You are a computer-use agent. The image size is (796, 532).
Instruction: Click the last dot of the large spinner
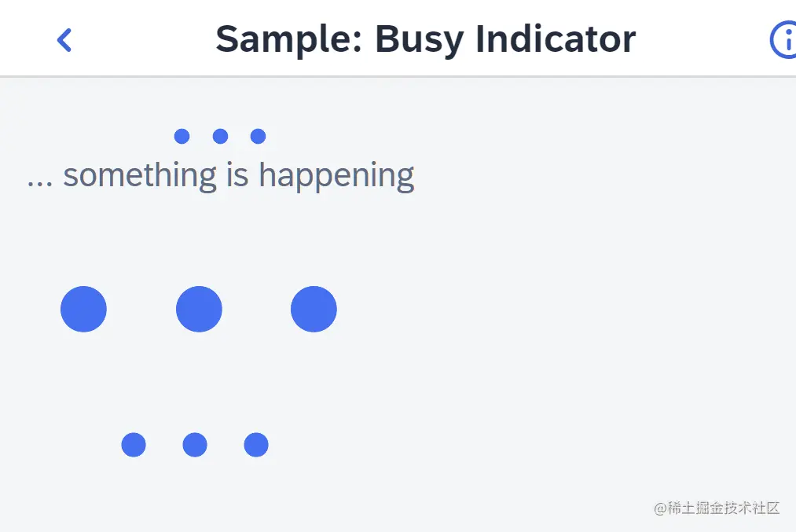(314, 309)
